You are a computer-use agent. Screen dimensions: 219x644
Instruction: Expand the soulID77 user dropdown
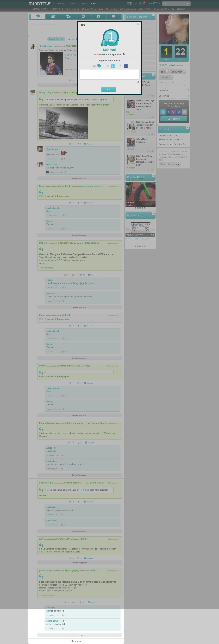pos(155,4)
